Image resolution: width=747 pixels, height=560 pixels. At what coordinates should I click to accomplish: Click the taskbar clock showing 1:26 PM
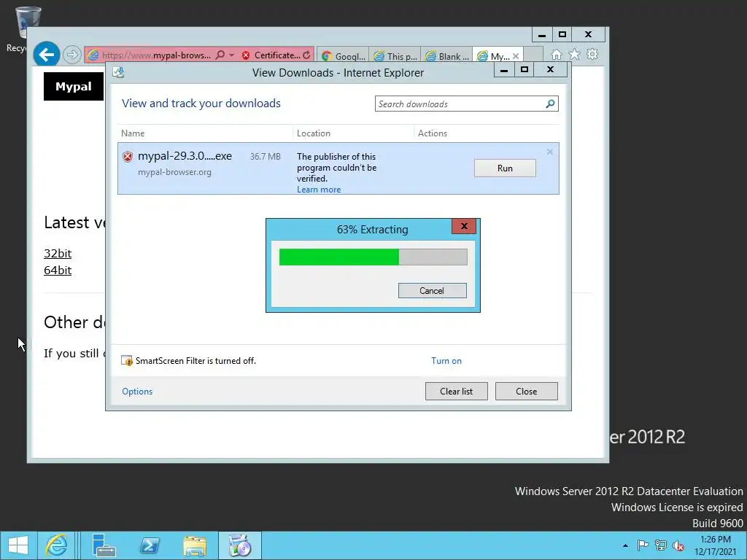click(715, 545)
